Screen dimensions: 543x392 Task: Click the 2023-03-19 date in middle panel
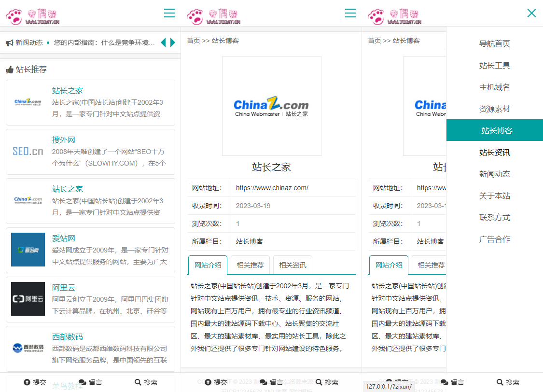[253, 206]
